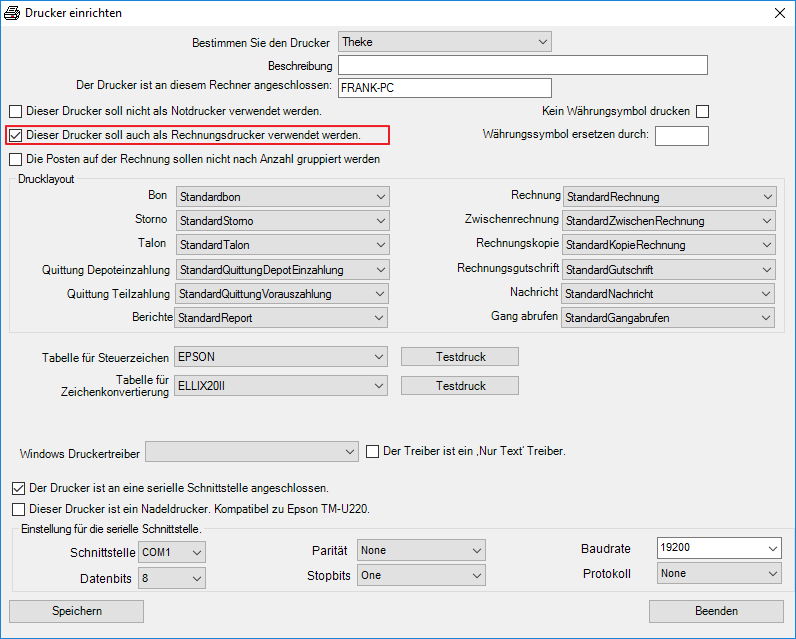796x639 pixels.
Task: Click the Beschreibung input field
Action: [x=523, y=65]
